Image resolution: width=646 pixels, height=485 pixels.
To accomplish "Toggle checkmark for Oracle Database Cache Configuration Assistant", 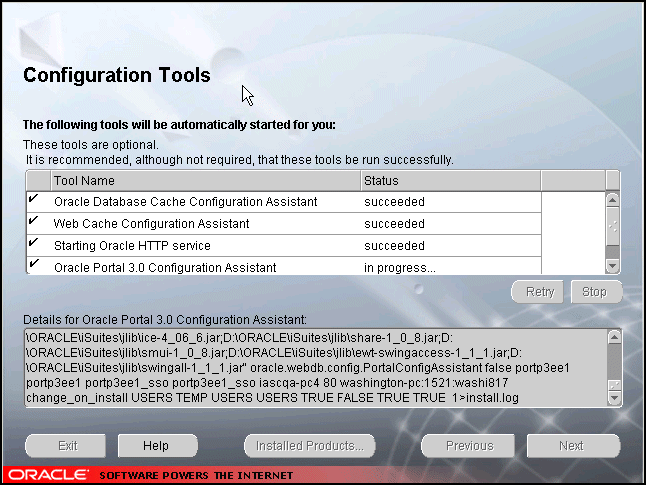I will click(34, 199).
